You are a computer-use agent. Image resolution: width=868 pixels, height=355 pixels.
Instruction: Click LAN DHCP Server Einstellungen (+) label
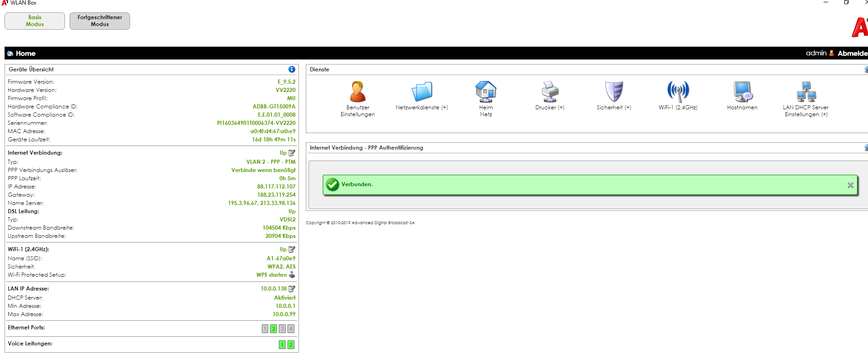(x=806, y=111)
